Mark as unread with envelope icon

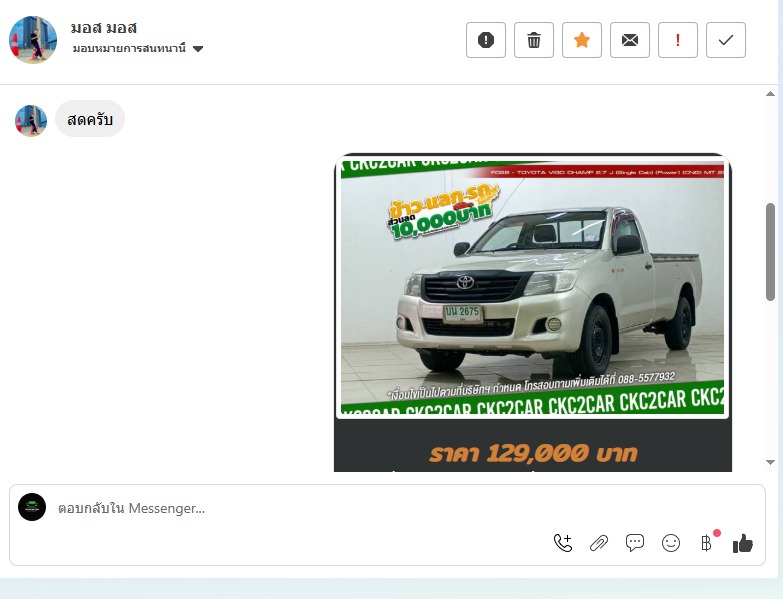(x=630, y=40)
